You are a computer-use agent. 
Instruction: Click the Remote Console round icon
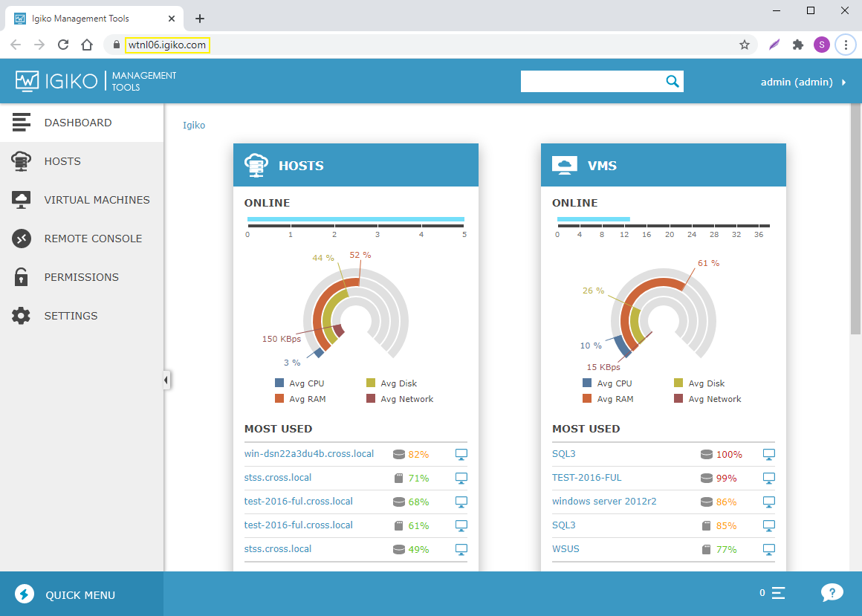click(x=22, y=239)
